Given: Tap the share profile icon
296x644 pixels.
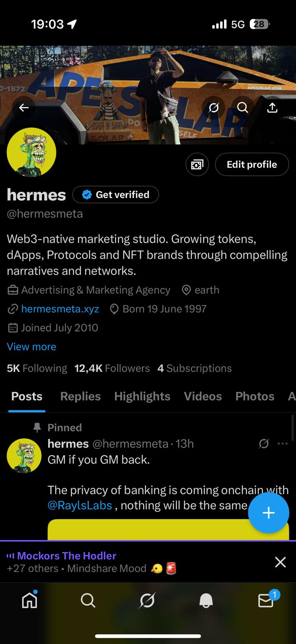Looking at the screenshot, I should [x=272, y=107].
